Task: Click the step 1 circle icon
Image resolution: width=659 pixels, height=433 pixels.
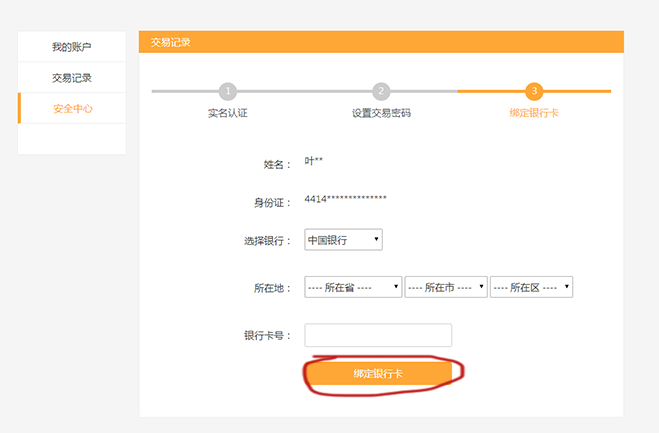Action: click(228, 91)
